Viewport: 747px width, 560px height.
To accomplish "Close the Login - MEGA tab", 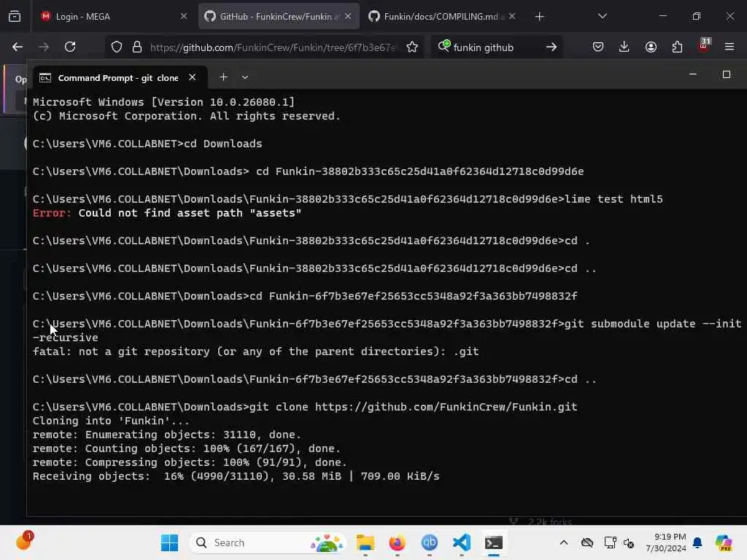I will tap(183, 16).
